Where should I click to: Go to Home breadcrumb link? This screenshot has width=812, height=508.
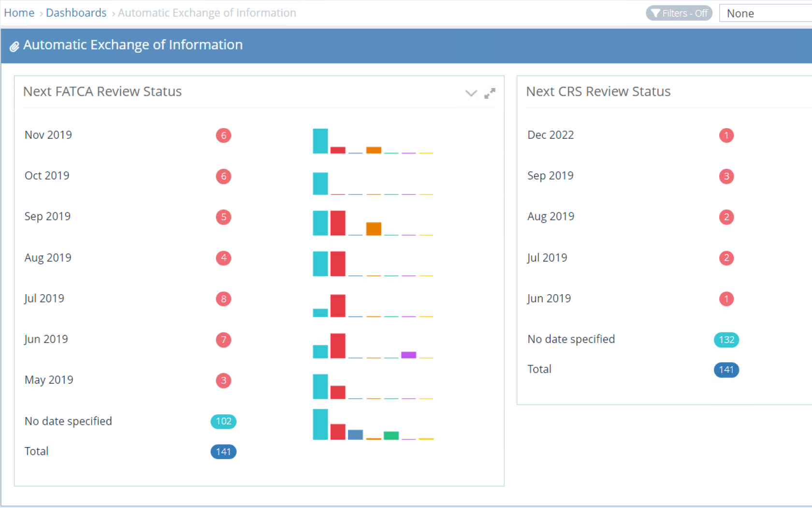(x=19, y=13)
